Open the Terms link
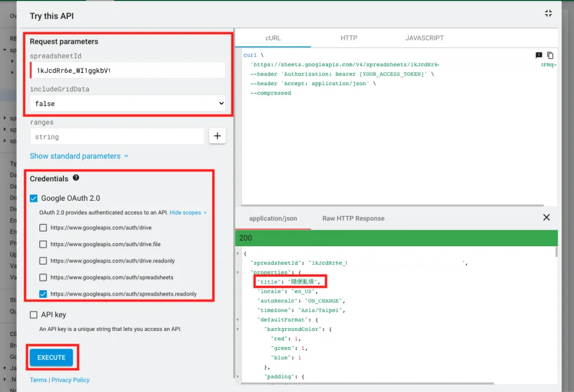 tap(39, 380)
